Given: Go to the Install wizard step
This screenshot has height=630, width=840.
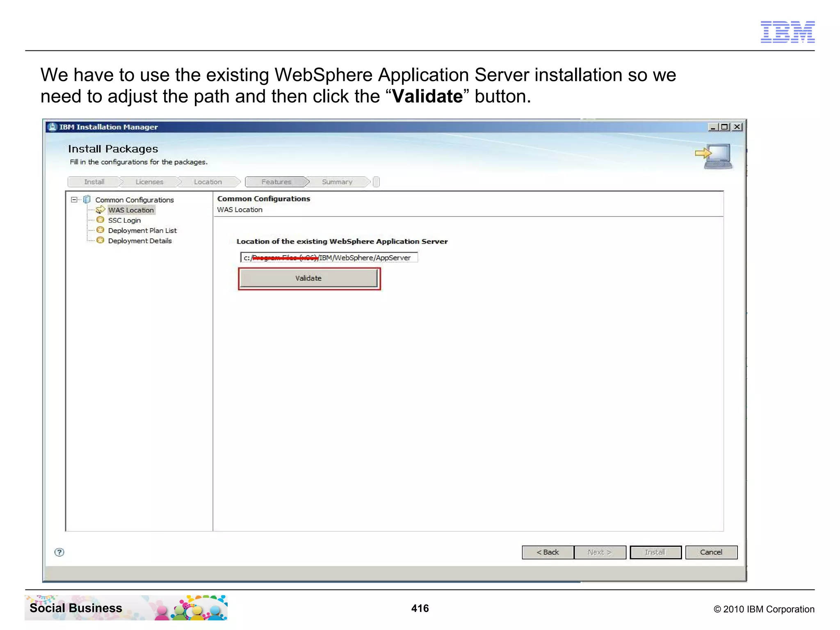Looking at the screenshot, I should (94, 182).
